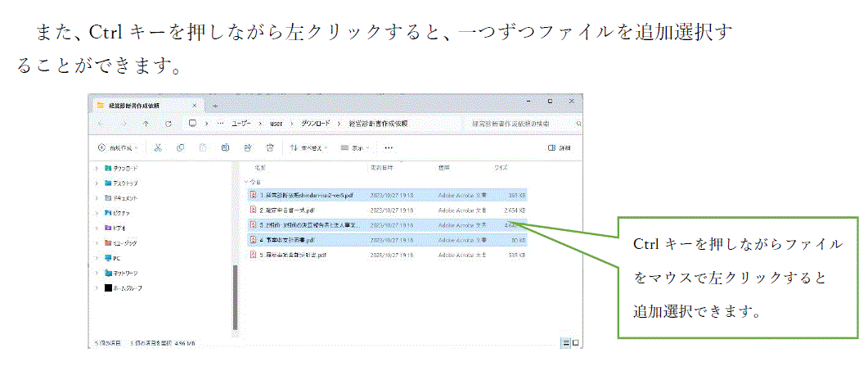Switch to large thumbnails view in status bar
The image size is (868, 371).
[575, 342]
